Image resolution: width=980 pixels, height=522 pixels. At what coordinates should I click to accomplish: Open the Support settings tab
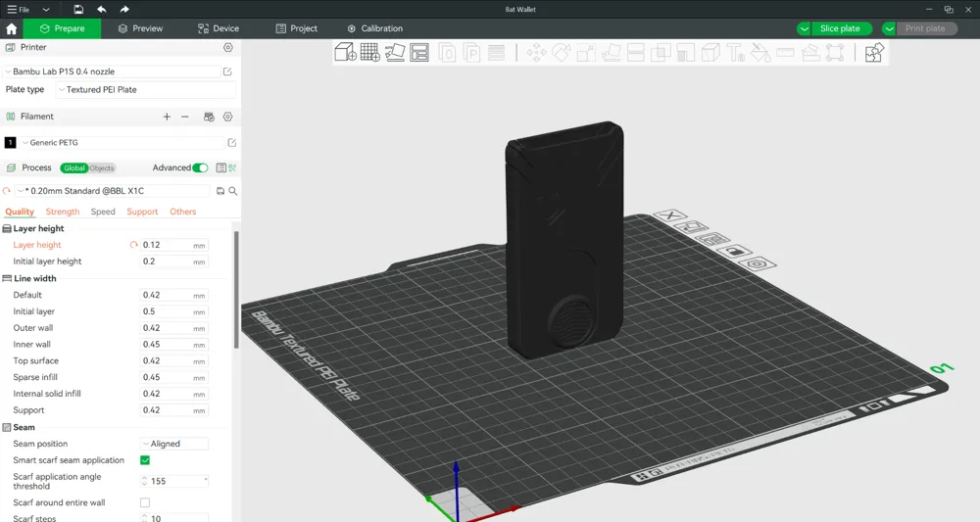142,212
